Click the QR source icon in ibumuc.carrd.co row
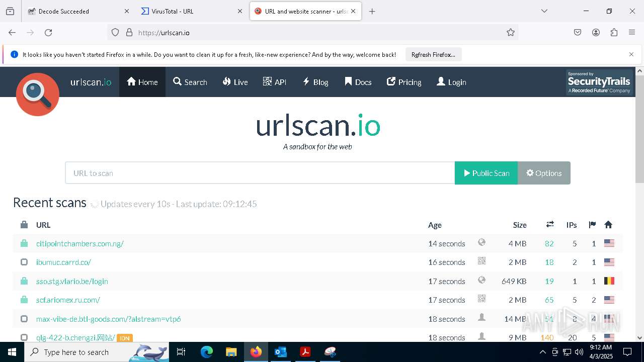644x362 pixels. tap(481, 261)
